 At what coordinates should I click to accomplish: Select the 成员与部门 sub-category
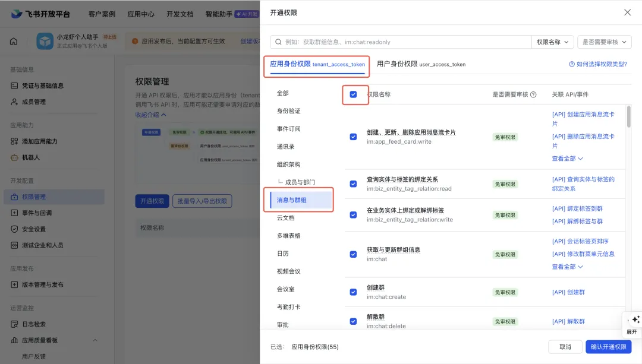[x=300, y=182]
